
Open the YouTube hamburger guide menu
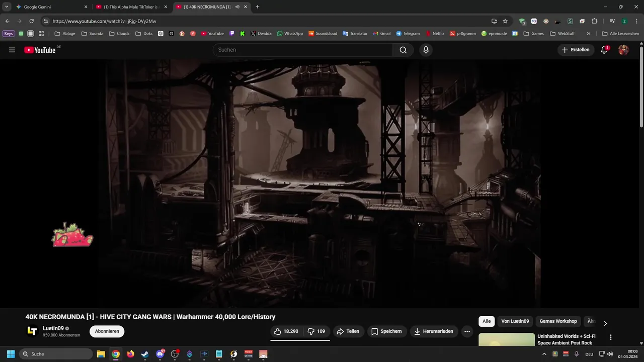(12, 50)
